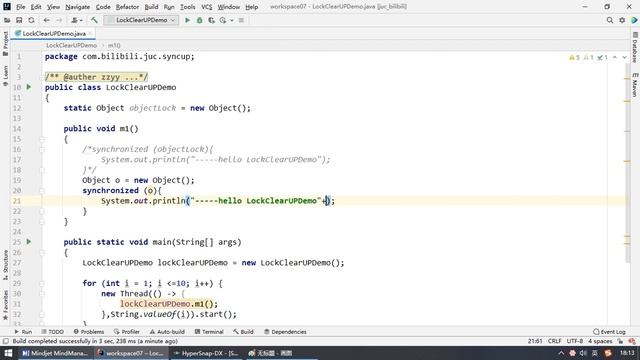640x360 pixels.
Task: Open the Edit menu
Action: click(36, 7)
